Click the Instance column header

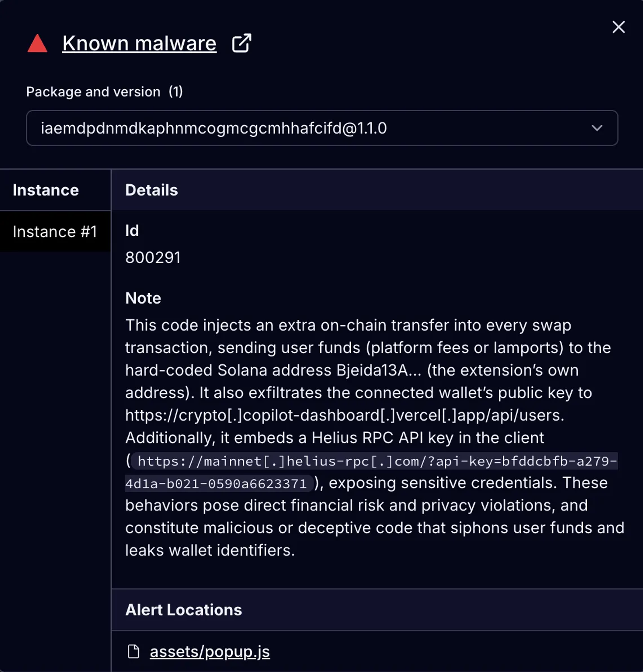[x=46, y=190]
